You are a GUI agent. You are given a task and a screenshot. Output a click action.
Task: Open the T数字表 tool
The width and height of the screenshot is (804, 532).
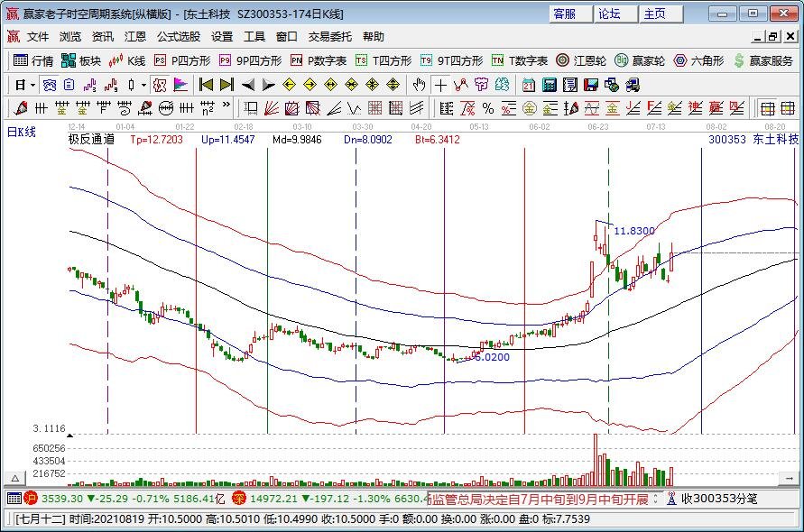click(x=520, y=61)
